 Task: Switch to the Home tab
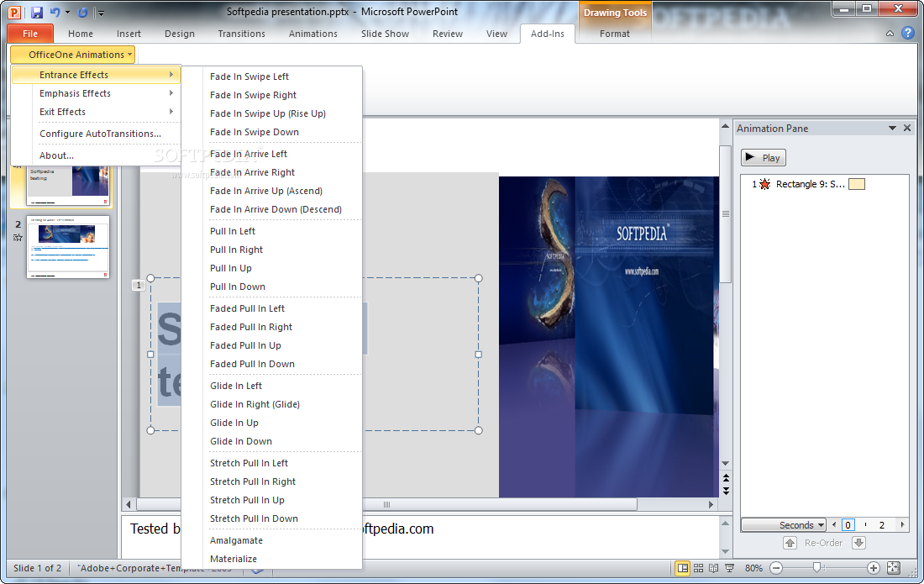pyautogui.click(x=80, y=34)
